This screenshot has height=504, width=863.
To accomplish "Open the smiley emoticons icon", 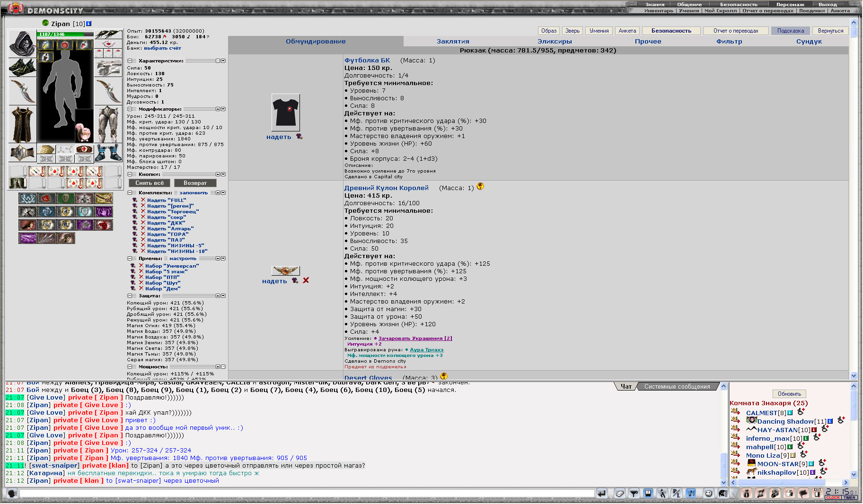I will [x=708, y=494].
